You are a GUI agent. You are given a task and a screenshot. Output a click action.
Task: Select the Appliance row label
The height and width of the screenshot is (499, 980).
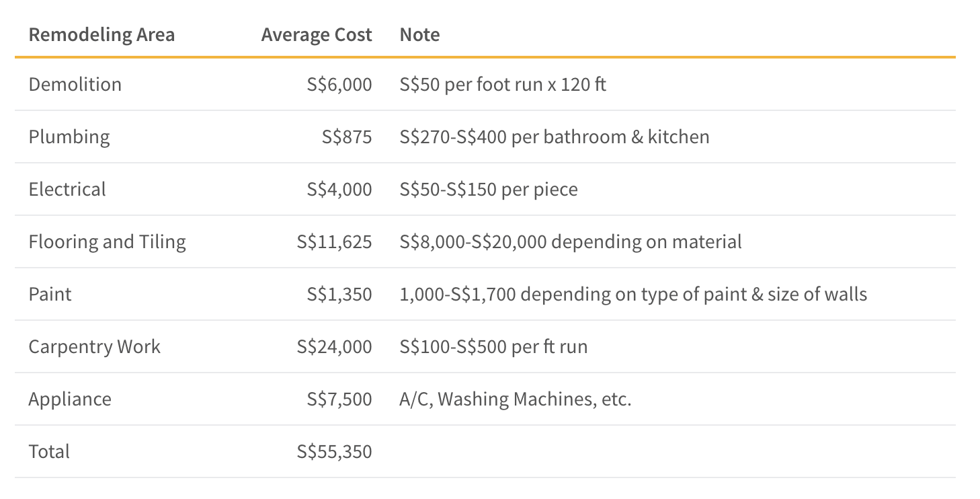[70, 399]
